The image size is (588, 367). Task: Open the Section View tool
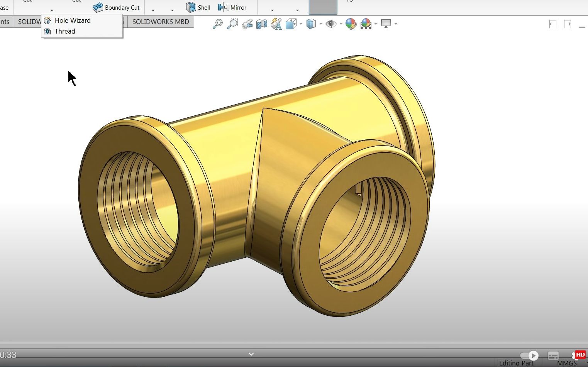coord(262,24)
